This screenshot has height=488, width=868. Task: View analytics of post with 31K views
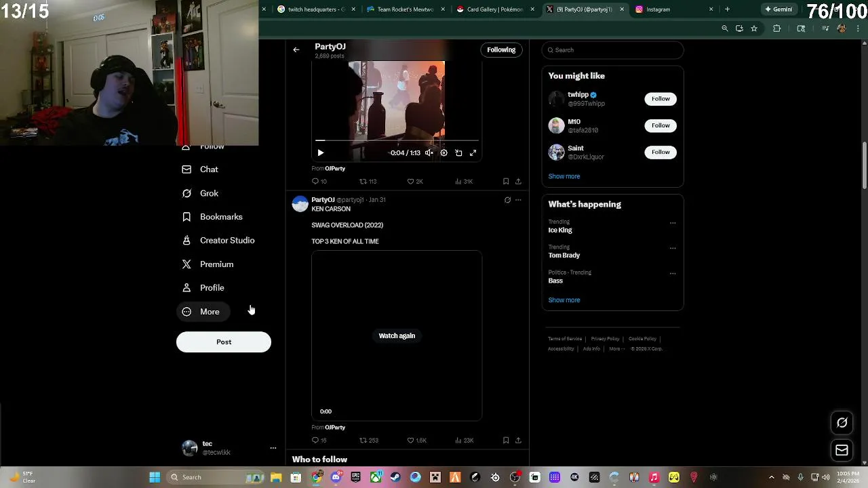[x=464, y=182]
